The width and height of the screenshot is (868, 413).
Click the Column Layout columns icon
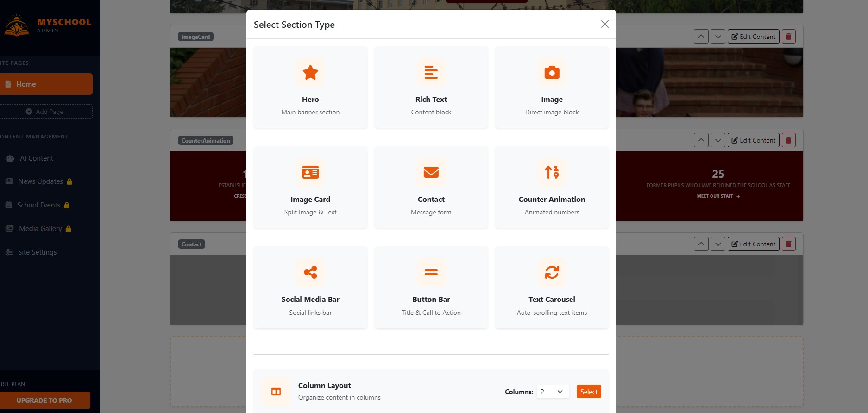click(x=276, y=392)
